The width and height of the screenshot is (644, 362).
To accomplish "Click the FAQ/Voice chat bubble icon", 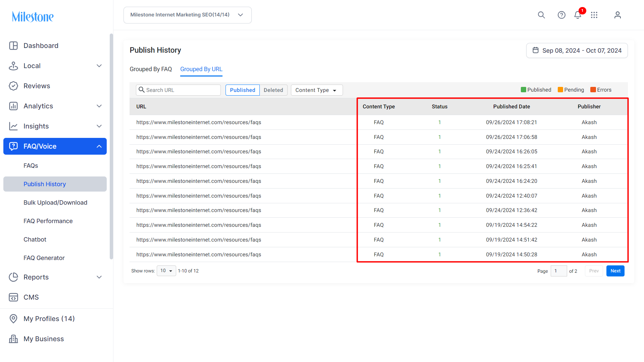I will pyautogui.click(x=13, y=146).
